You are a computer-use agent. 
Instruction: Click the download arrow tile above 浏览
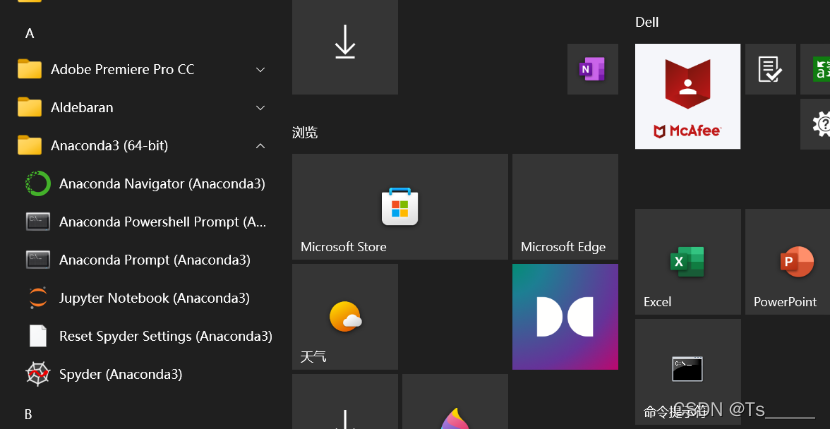[x=345, y=47]
